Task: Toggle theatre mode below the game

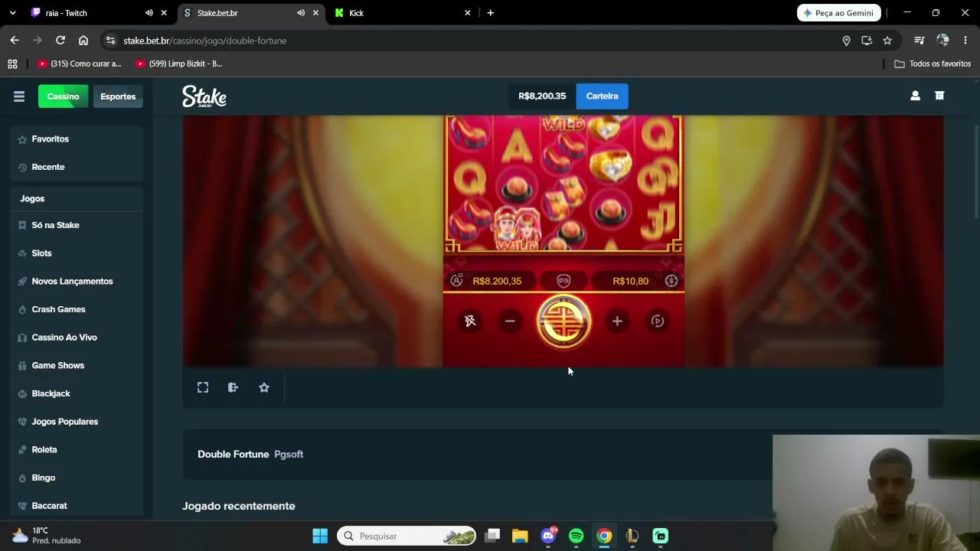Action: coord(234,388)
